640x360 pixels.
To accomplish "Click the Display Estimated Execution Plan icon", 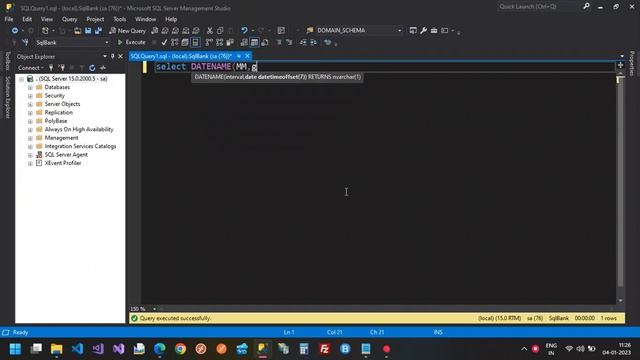I will tap(174, 42).
